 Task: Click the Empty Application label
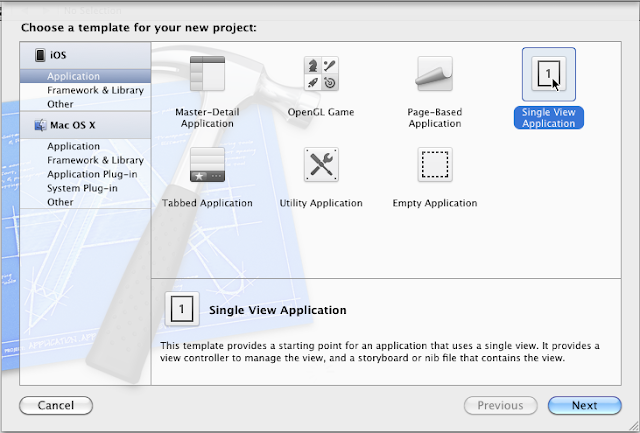435,203
